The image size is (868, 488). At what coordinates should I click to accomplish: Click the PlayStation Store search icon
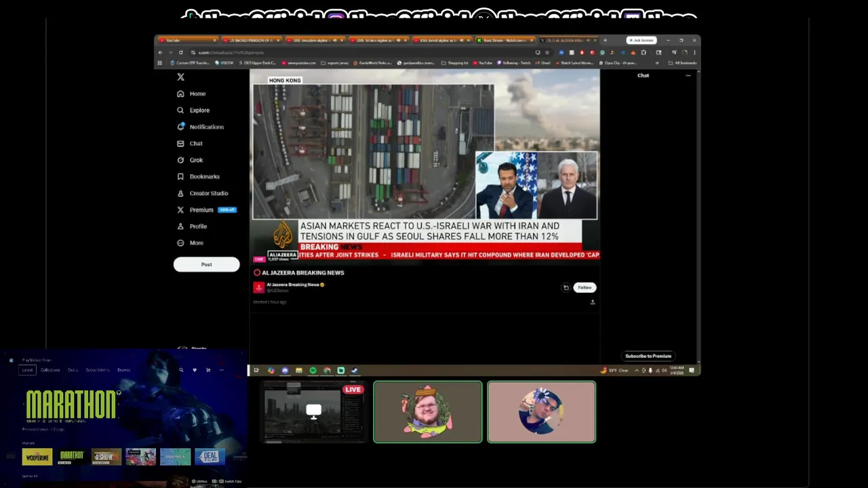click(181, 370)
